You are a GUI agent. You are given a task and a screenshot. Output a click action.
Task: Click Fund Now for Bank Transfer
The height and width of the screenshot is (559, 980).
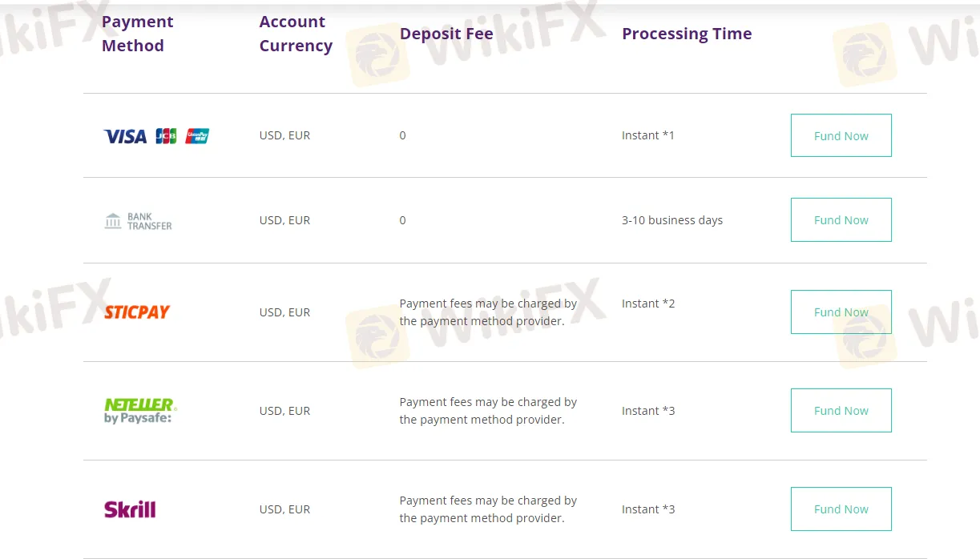841,219
